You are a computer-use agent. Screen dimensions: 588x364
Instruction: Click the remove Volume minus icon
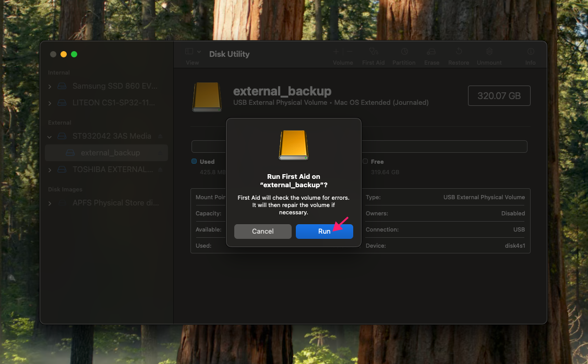pos(350,51)
